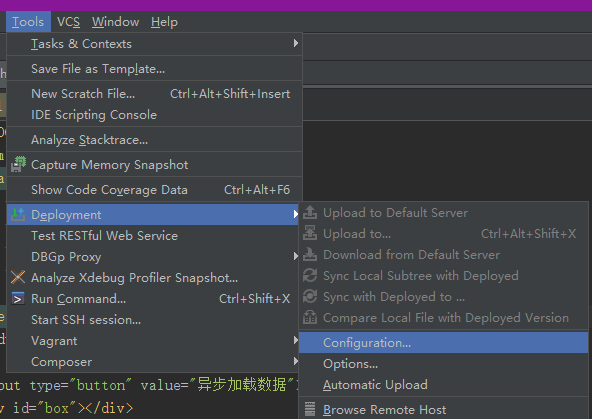
Task: Open deployment Configuration
Action: click(443, 343)
